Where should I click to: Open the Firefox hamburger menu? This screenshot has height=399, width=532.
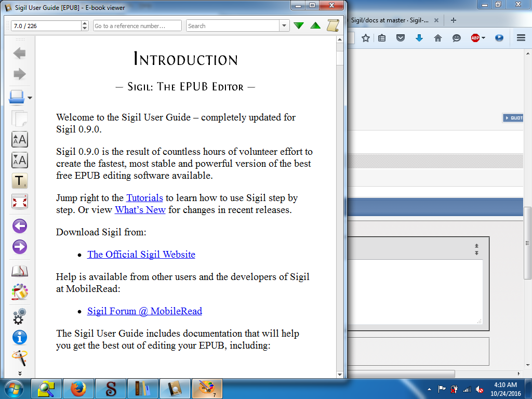pyautogui.click(x=521, y=38)
